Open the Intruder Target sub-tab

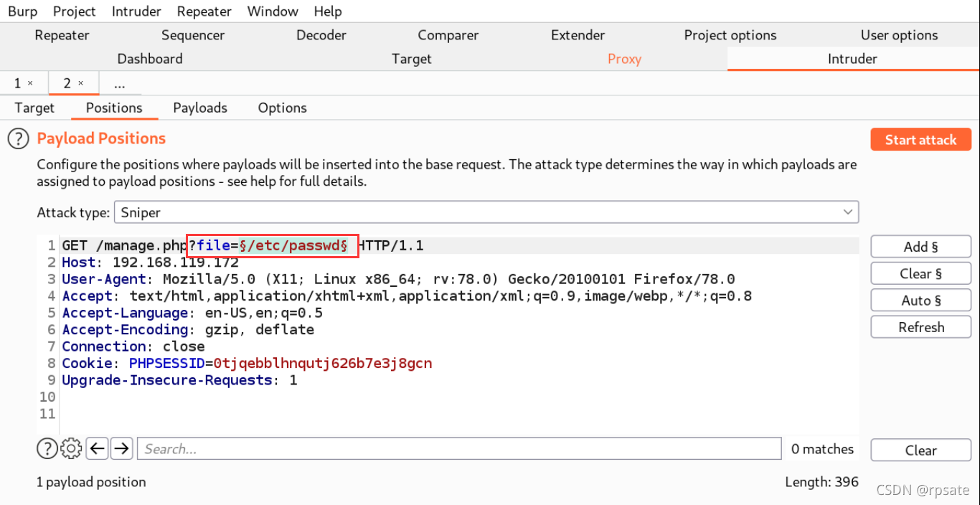(34, 108)
